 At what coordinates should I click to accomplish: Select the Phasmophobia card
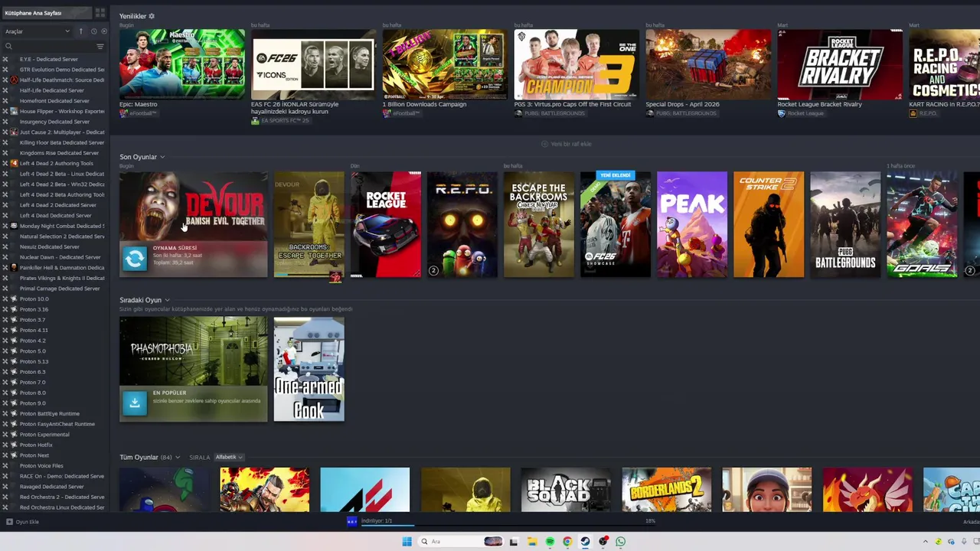(194, 369)
